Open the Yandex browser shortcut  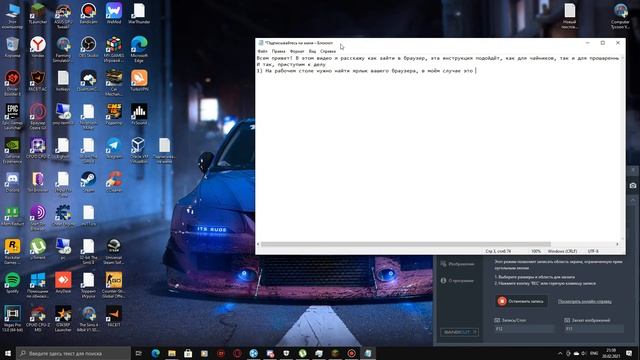click(38, 47)
